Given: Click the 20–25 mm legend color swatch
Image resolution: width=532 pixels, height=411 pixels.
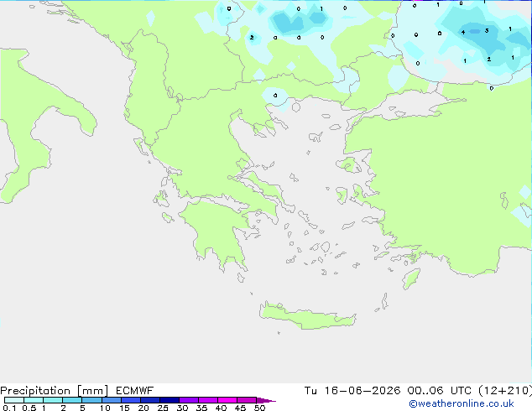Looking at the screenshot, I should (x=149, y=400).
